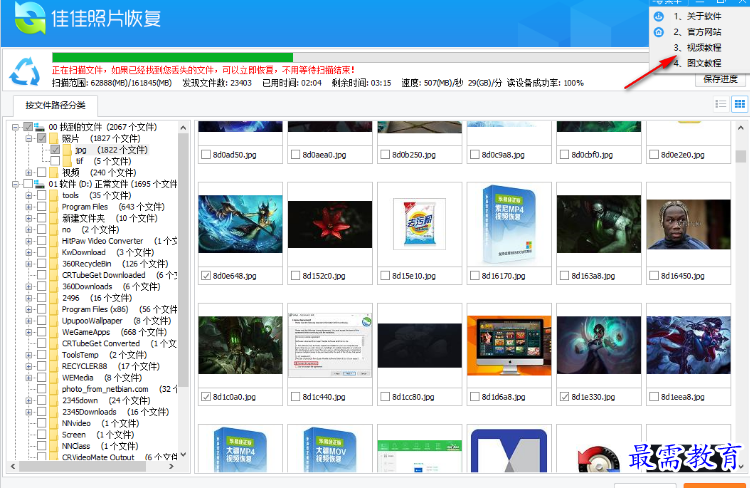
Task: Expand the Program Files folder node
Action: click(x=29, y=207)
